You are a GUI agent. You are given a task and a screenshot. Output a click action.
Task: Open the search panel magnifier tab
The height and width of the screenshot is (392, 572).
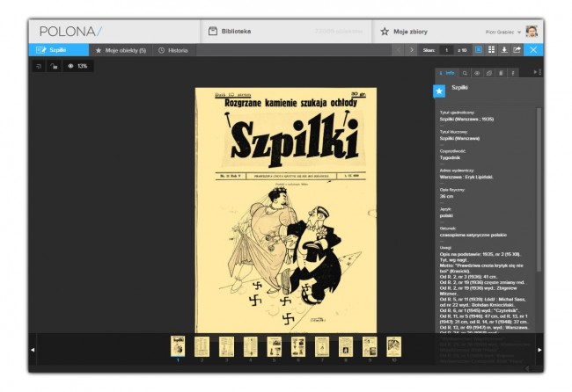(465, 73)
